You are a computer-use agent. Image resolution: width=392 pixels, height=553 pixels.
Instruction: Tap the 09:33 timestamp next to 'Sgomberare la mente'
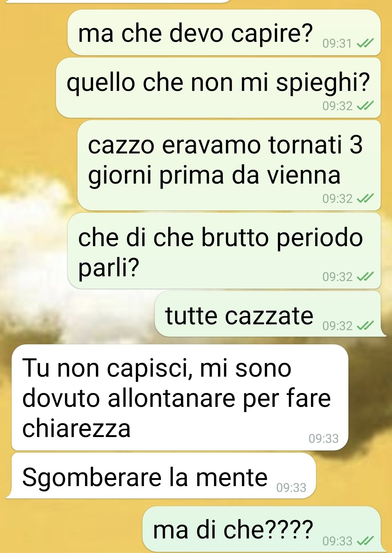(291, 488)
